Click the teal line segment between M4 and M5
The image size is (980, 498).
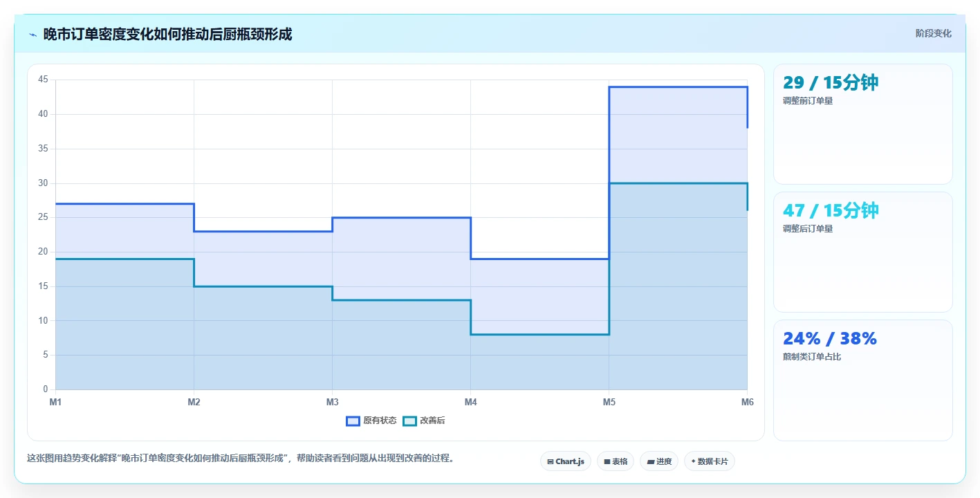point(539,335)
